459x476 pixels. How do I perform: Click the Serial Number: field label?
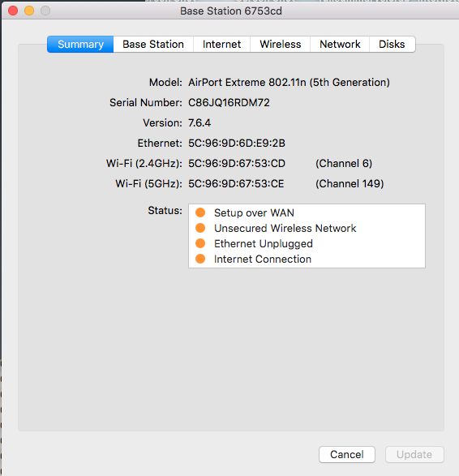pos(146,103)
